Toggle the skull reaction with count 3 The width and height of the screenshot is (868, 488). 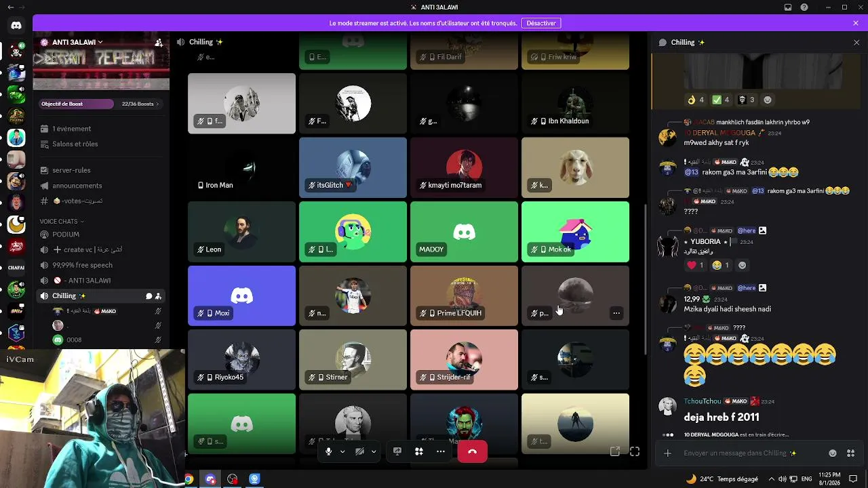pyautogui.click(x=747, y=100)
